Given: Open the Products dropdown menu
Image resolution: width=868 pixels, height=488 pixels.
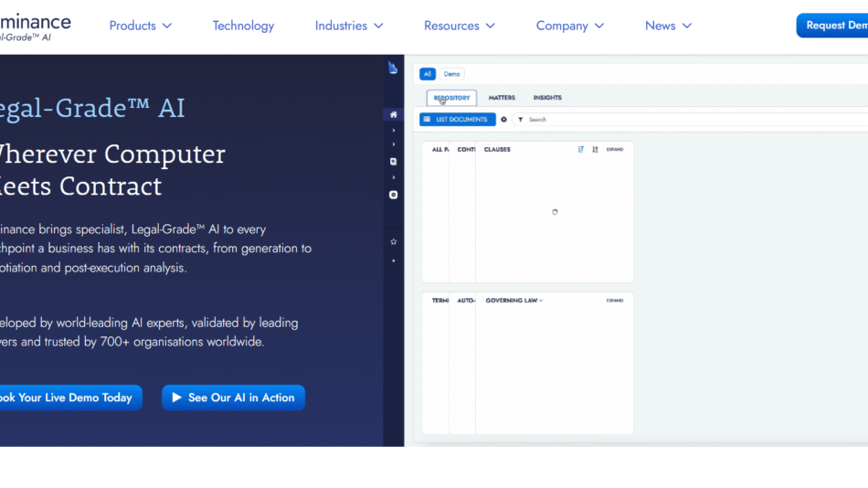Looking at the screenshot, I should tap(141, 26).
